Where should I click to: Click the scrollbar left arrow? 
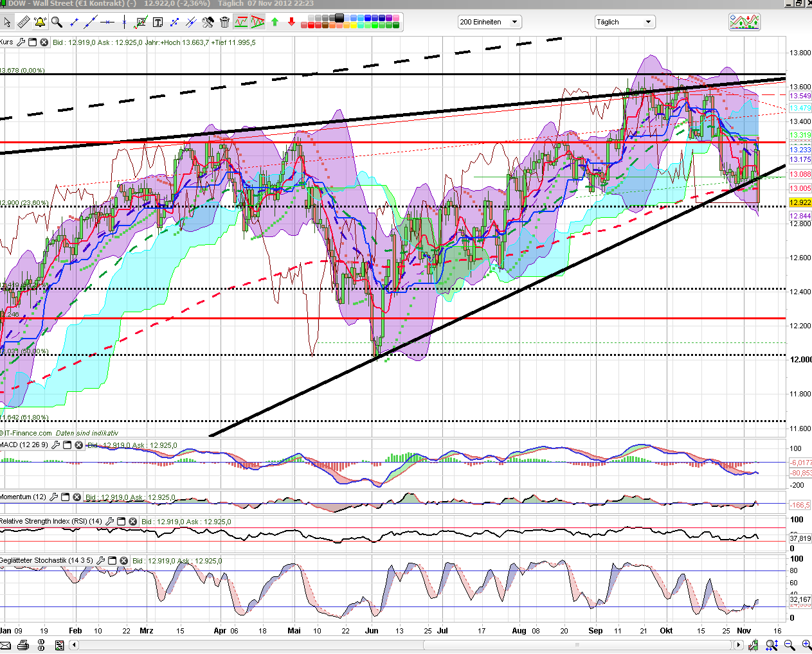(x=74, y=644)
